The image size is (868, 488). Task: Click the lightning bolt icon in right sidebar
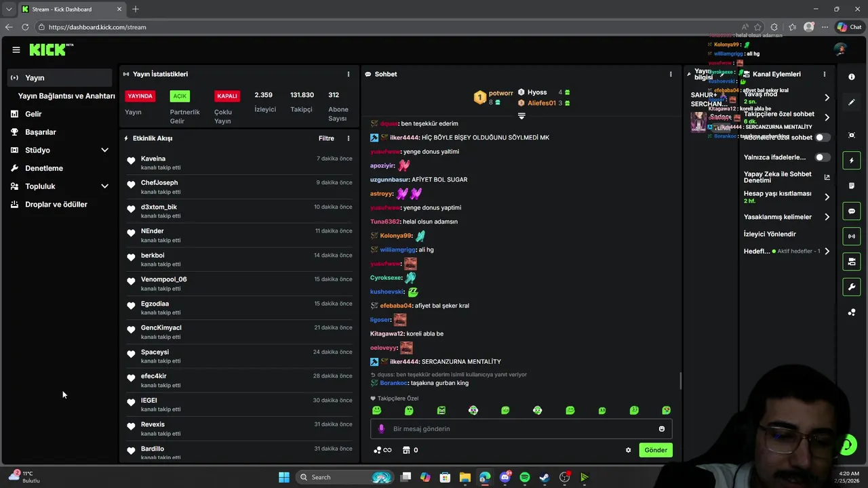coord(852,161)
